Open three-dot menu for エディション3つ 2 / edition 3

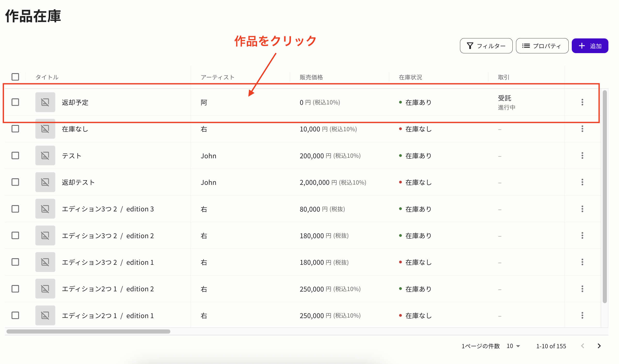pos(582,209)
